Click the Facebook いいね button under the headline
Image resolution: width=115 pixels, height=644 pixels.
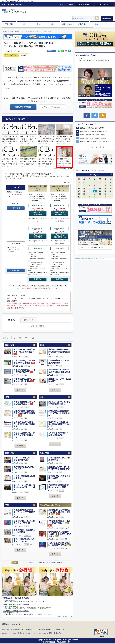pos(51,51)
